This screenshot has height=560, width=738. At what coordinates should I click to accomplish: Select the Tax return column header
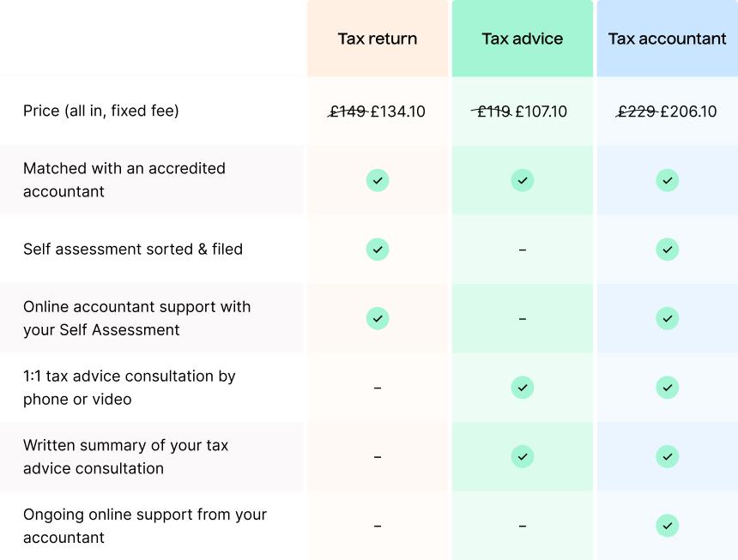(x=378, y=39)
